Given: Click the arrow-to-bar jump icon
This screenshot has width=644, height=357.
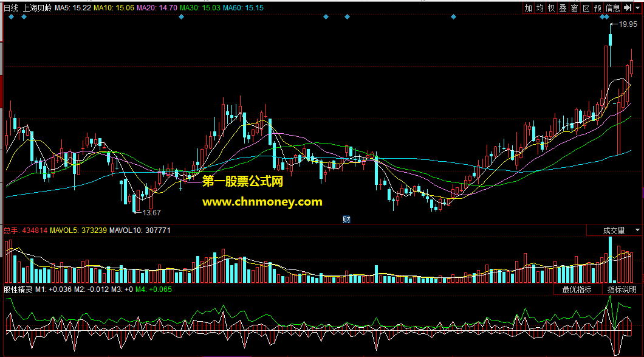Looking at the screenshot, I should (x=627, y=7).
